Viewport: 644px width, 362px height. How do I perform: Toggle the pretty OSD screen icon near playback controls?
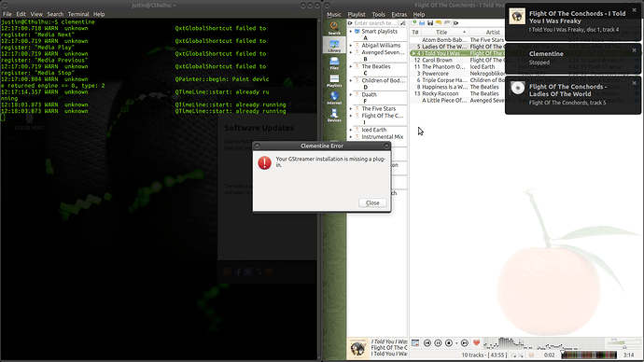[415, 342]
